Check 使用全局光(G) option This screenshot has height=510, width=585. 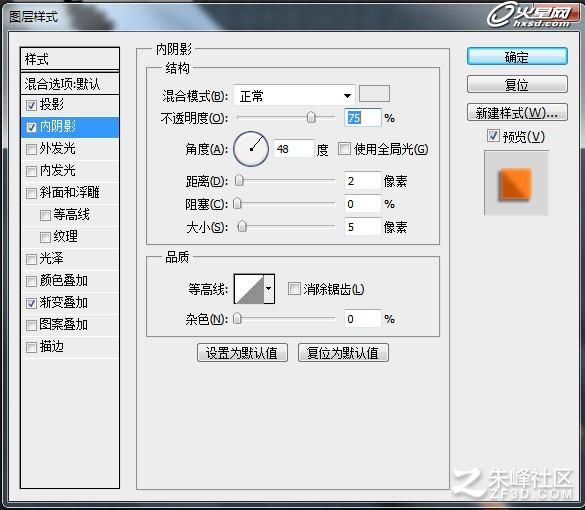344,148
